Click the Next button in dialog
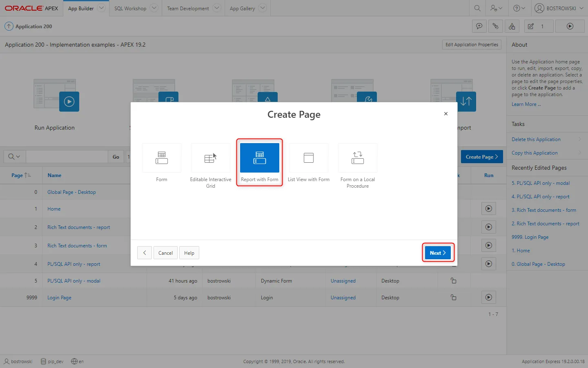Viewport: 588px width, 368px height. (x=437, y=253)
